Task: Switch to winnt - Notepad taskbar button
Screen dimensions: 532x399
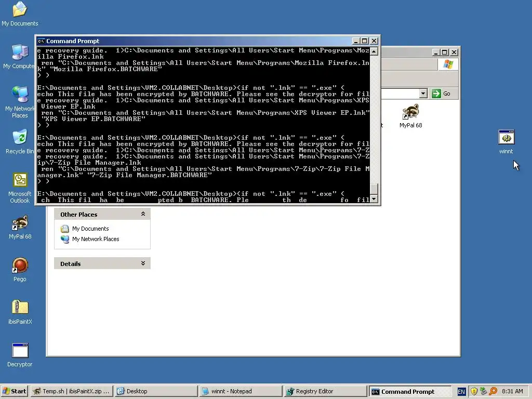Action: pyautogui.click(x=241, y=391)
